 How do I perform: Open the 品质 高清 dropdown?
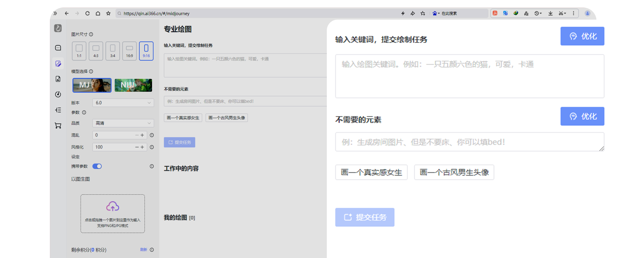pyautogui.click(x=123, y=123)
